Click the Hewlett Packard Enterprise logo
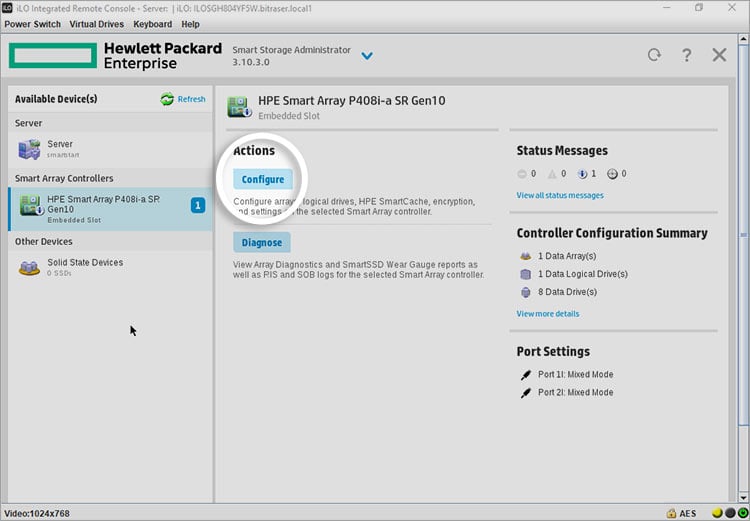The width and height of the screenshot is (750, 521). (x=115, y=55)
